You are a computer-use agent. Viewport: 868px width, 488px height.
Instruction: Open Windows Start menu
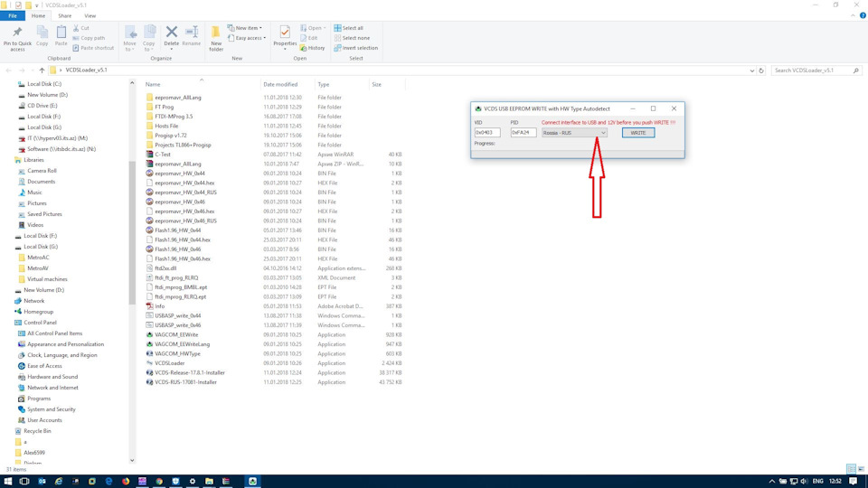tap(8, 482)
